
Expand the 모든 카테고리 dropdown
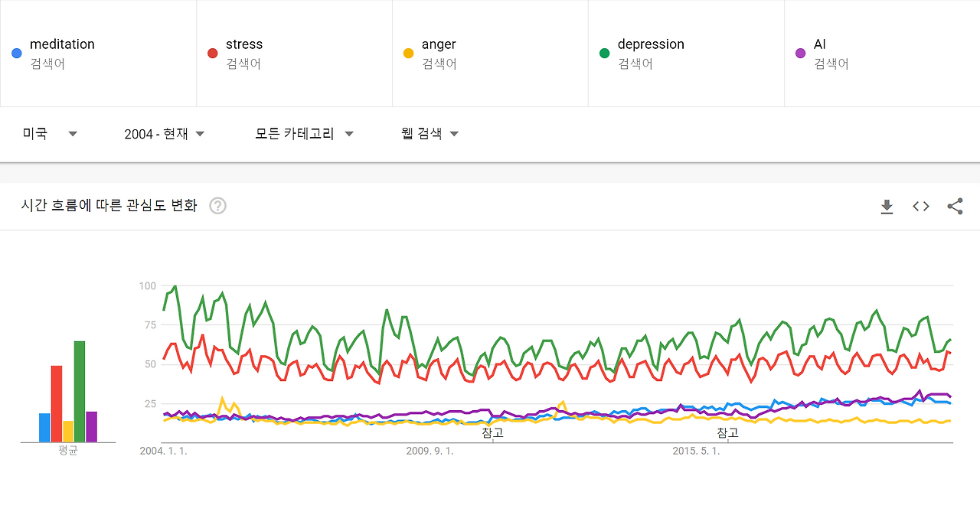click(x=305, y=133)
